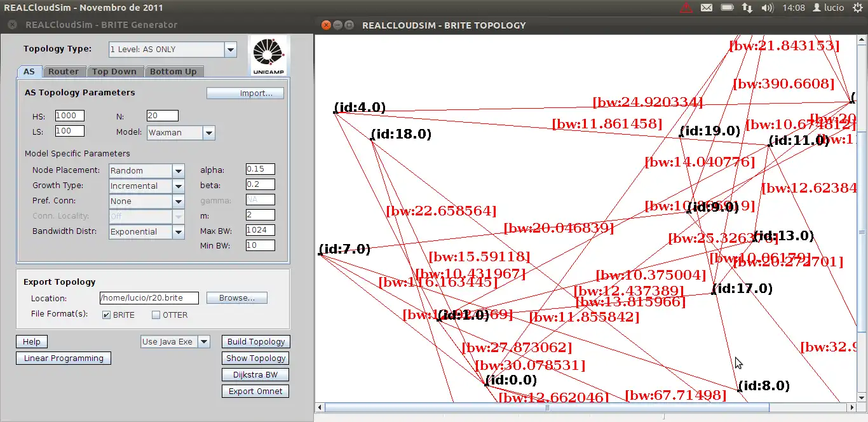Switch to the Router tab
The height and width of the screenshot is (422, 868).
pos(64,71)
